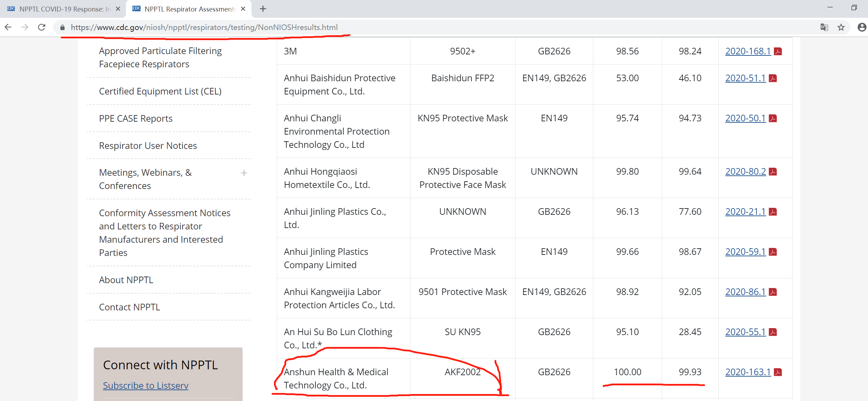Click the lock icon in the address bar
868x401 pixels.
point(62,27)
